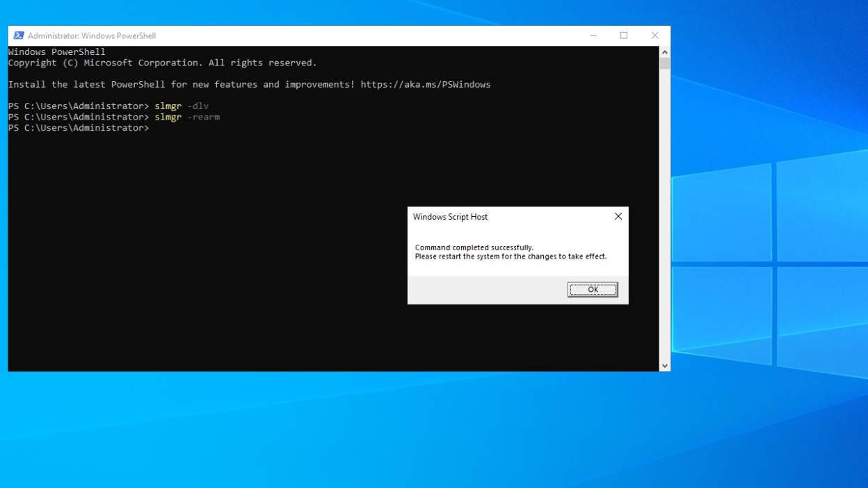The height and width of the screenshot is (488, 868).
Task: Select the 'slmgr -rearm' command text
Action: [188, 117]
